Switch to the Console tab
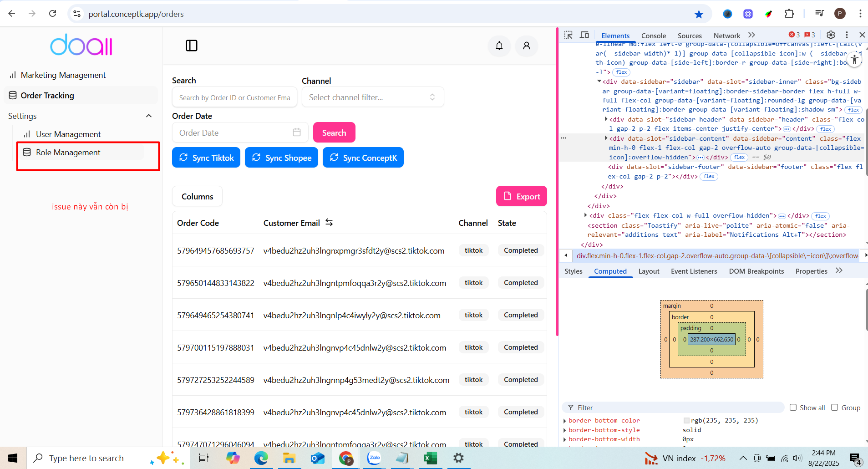The height and width of the screenshot is (469, 868). (x=653, y=36)
